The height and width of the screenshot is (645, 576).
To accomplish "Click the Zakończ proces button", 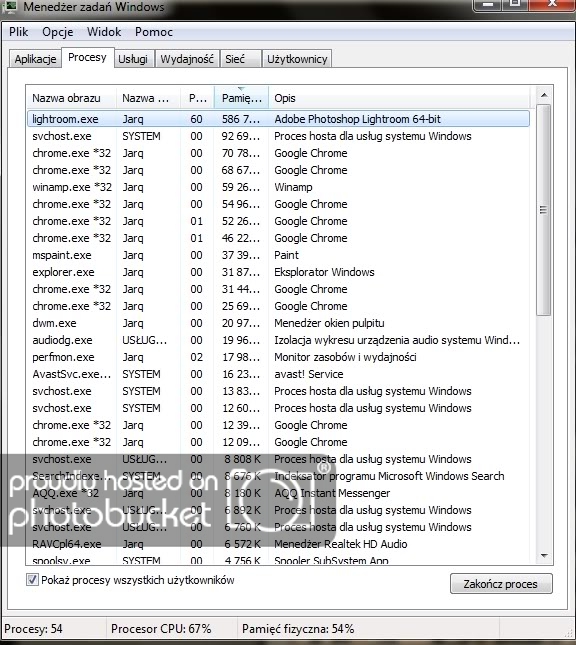I will click(501, 584).
